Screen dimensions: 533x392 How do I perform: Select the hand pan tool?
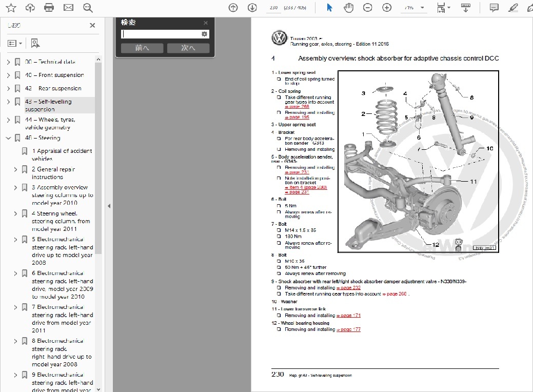point(349,8)
